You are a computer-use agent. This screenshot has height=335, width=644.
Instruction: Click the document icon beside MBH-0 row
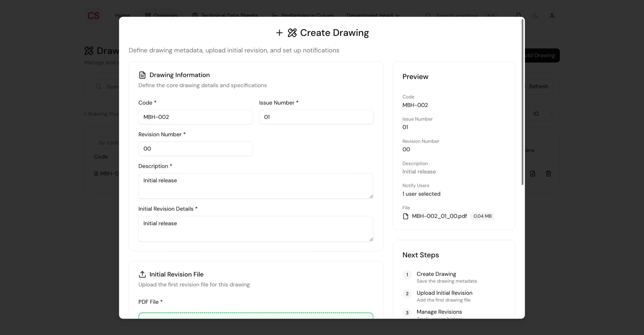[x=96, y=173]
